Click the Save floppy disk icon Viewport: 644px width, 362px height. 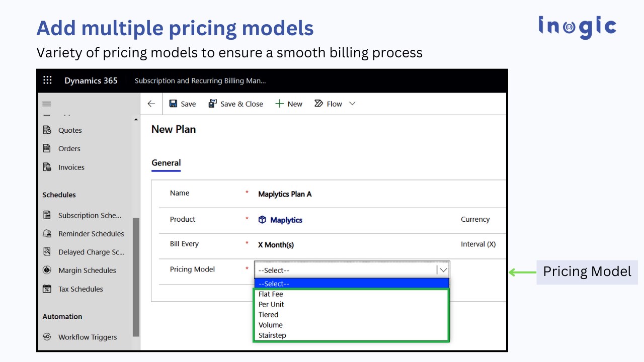pyautogui.click(x=173, y=104)
